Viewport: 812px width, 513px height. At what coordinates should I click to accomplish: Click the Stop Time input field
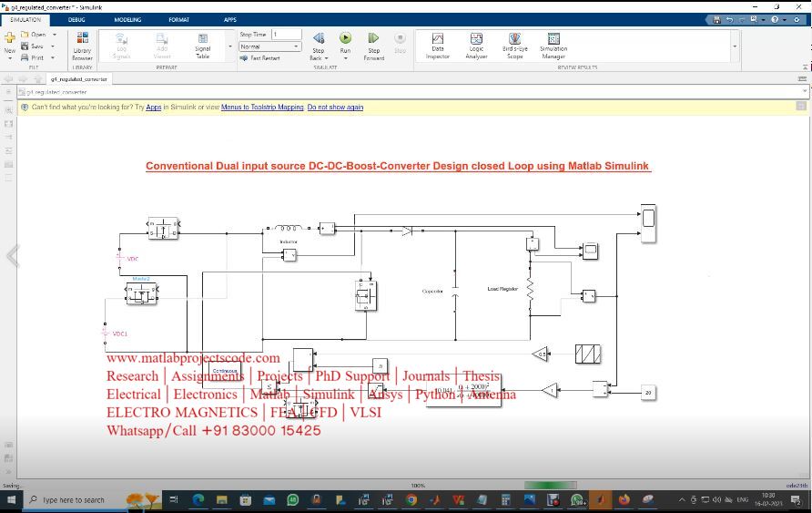[286, 35]
